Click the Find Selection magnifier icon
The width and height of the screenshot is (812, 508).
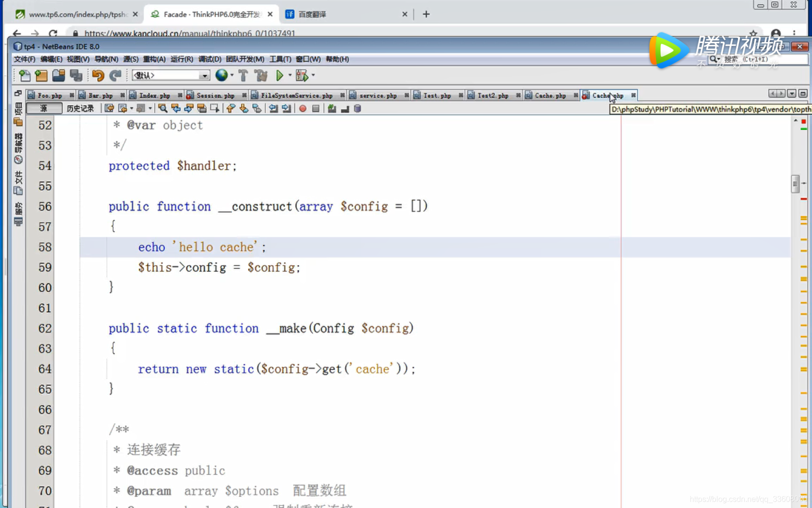162,108
